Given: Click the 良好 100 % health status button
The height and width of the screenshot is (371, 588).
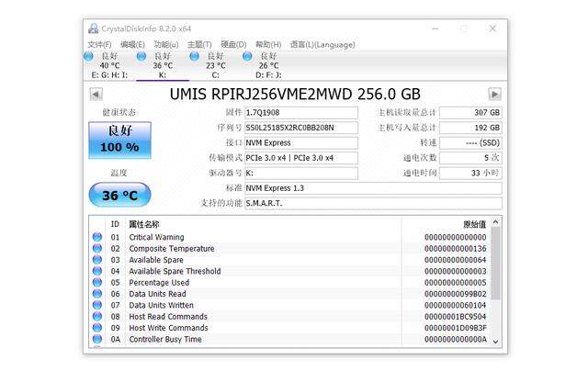Looking at the screenshot, I should coord(120,141).
